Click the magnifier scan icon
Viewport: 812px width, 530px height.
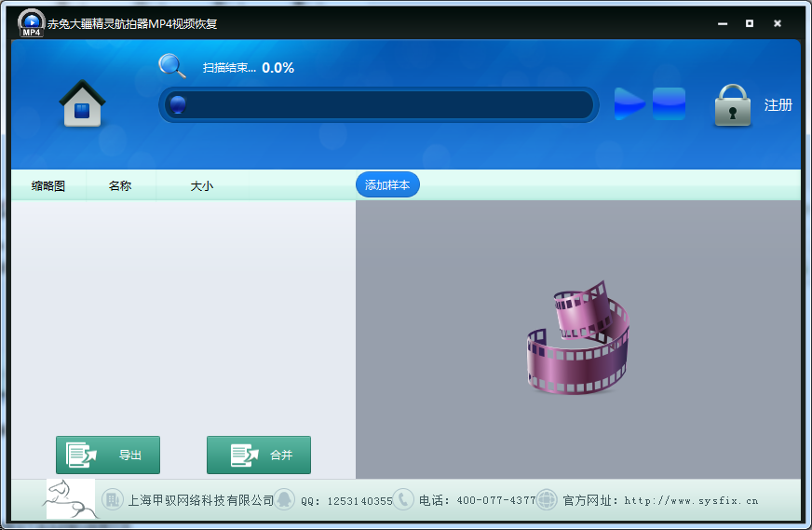pos(172,66)
